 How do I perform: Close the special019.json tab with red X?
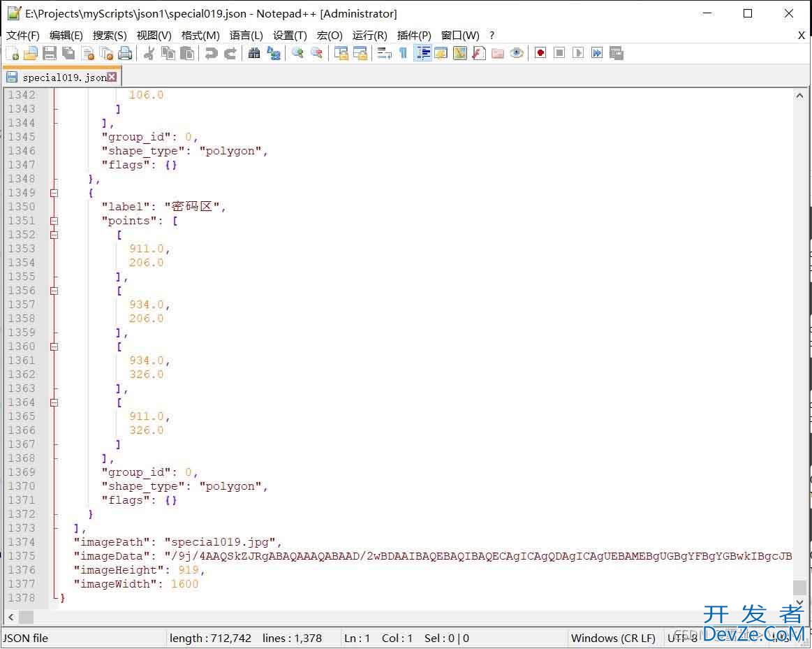(x=112, y=77)
